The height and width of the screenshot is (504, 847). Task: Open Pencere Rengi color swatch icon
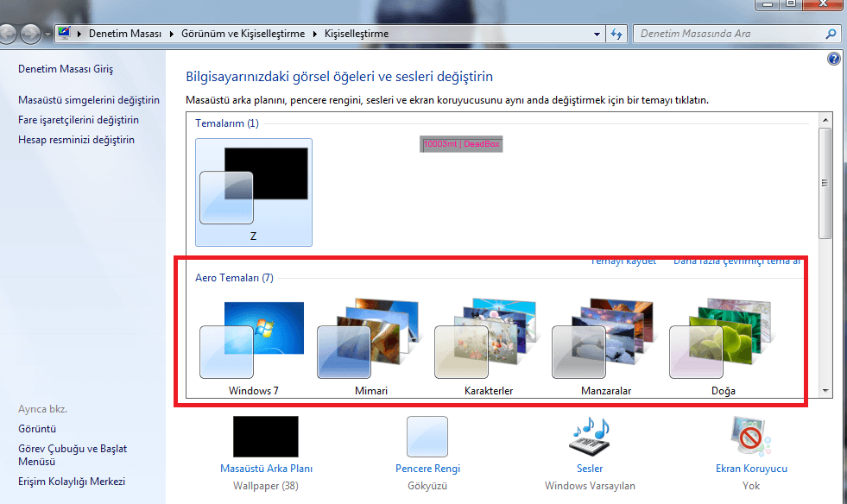click(427, 437)
